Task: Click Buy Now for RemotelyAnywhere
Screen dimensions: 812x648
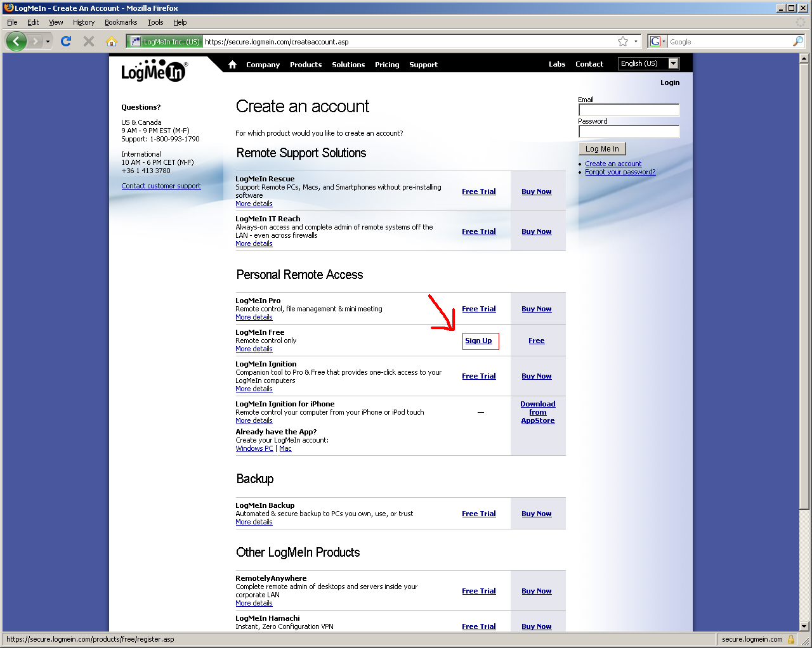Action: pyautogui.click(x=537, y=591)
